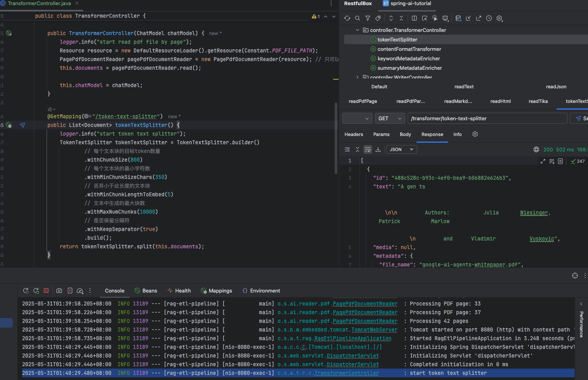Screen dimensions: 588x380
Task: Click the rerun application icon
Action: click(26, 291)
